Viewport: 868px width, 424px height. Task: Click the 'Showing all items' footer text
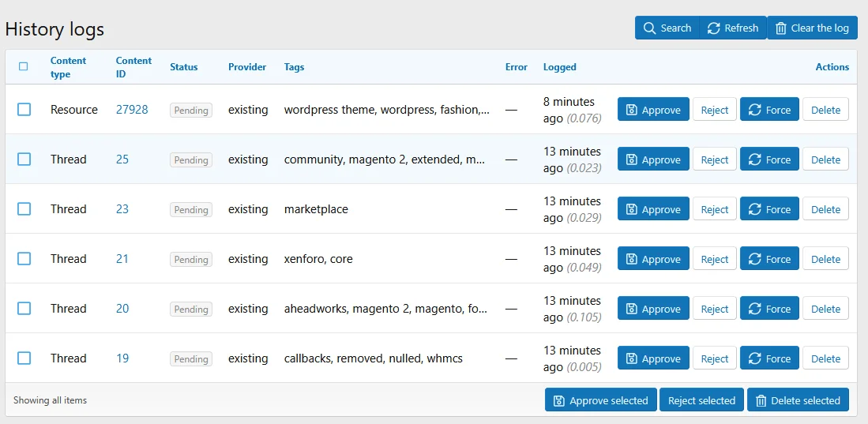pyautogui.click(x=50, y=400)
